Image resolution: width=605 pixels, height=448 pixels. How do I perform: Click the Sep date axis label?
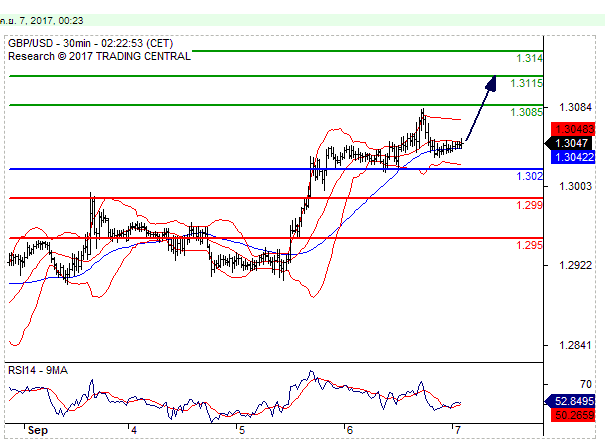point(38,431)
